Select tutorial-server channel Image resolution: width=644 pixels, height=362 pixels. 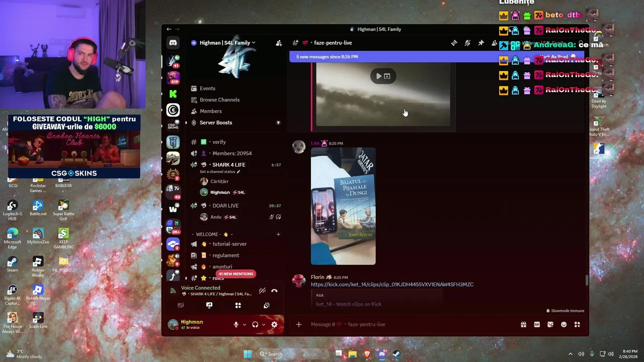click(x=235, y=244)
